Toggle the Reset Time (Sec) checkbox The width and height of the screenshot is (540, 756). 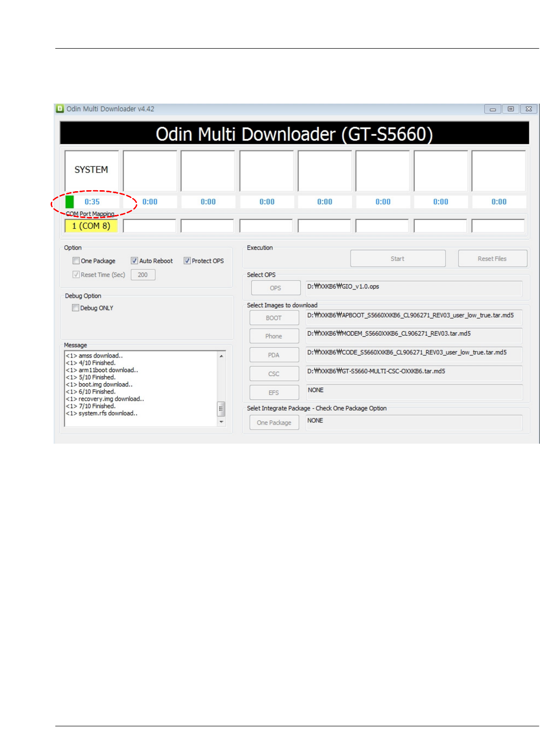(76, 274)
